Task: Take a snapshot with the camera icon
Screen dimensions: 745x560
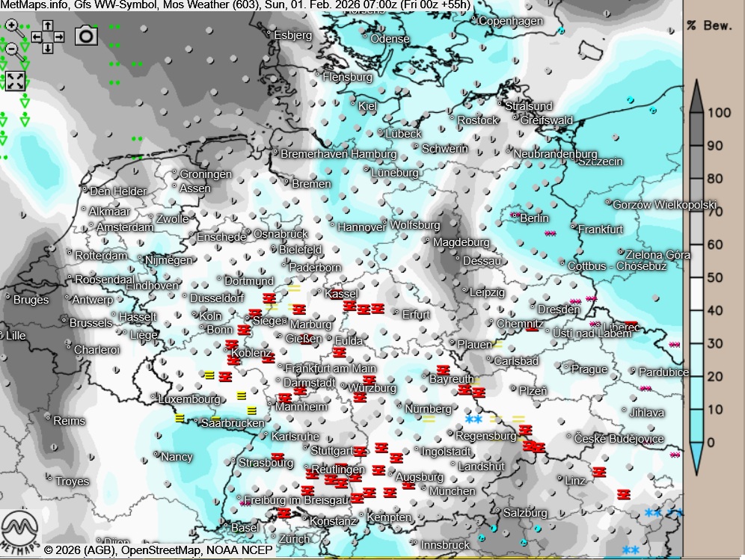Action: click(86, 35)
